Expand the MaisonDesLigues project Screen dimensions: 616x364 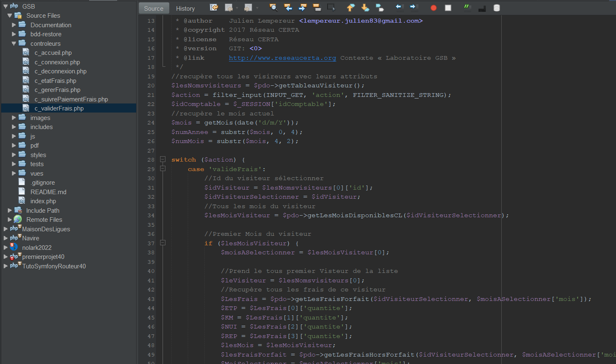[x=5, y=229]
